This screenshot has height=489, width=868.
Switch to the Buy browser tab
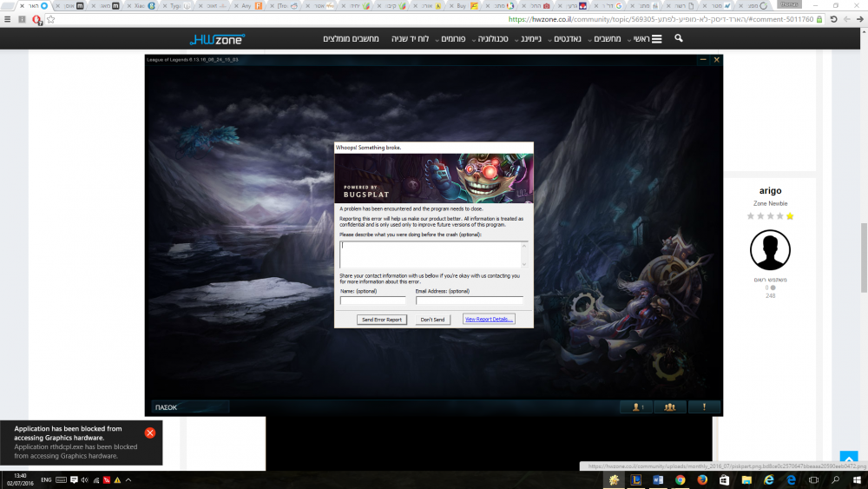click(464, 5)
